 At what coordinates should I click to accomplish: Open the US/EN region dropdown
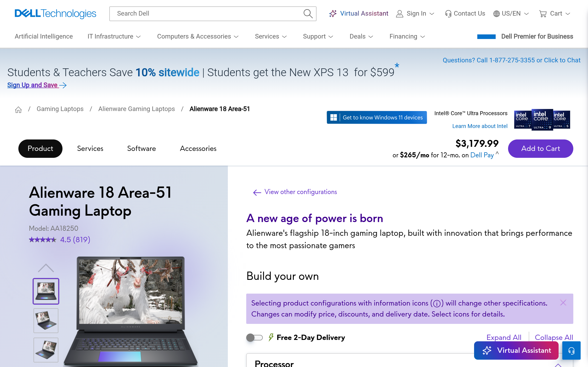point(511,14)
